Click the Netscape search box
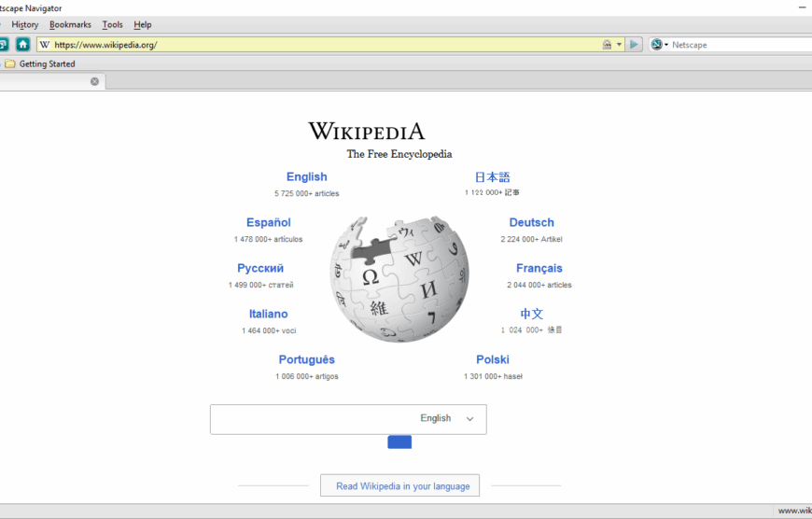The width and height of the screenshot is (812, 519). pyautogui.click(x=740, y=45)
